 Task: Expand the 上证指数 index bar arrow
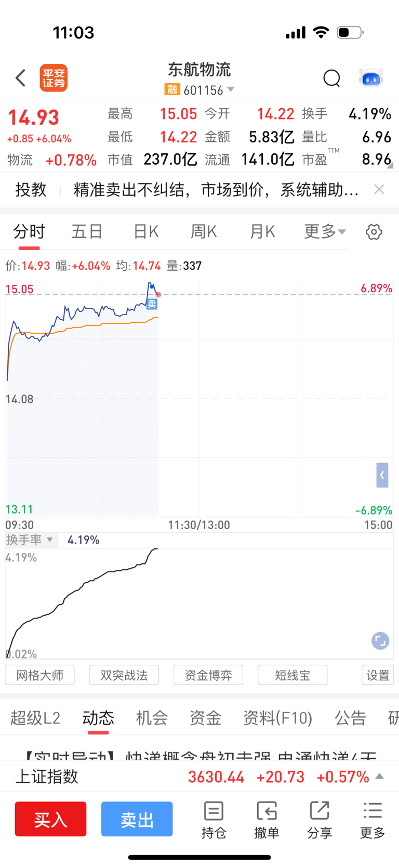click(x=380, y=776)
